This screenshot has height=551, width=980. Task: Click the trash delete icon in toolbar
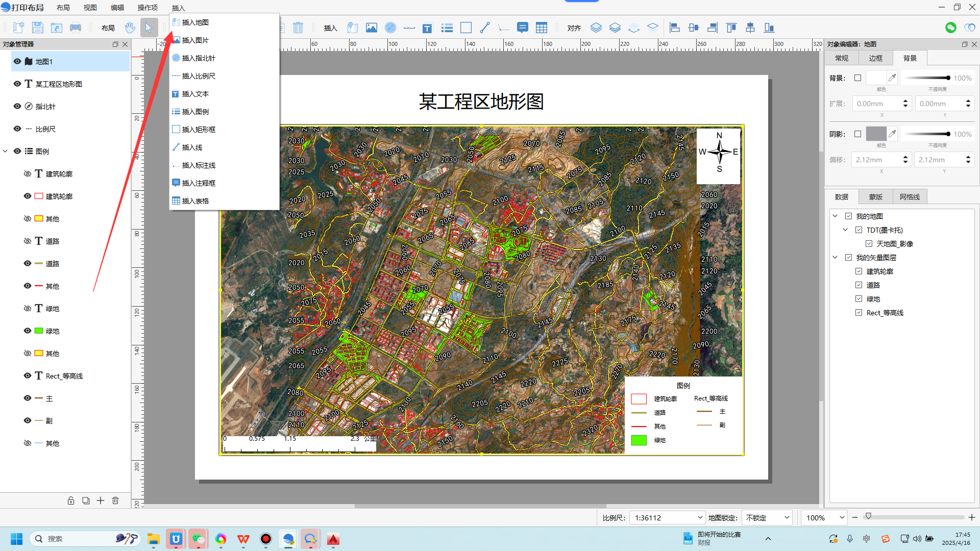298,28
